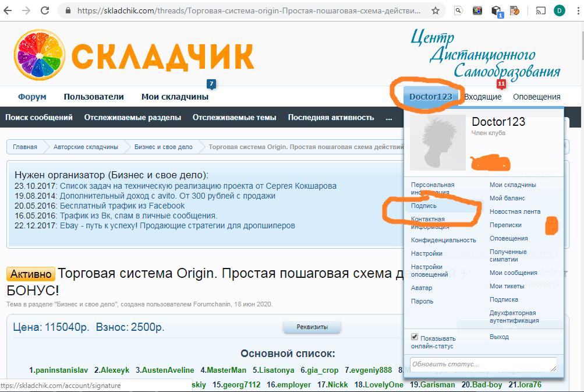The width and height of the screenshot is (584, 392).
Task: Switch to the Входящие tab
Action: (x=482, y=96)
